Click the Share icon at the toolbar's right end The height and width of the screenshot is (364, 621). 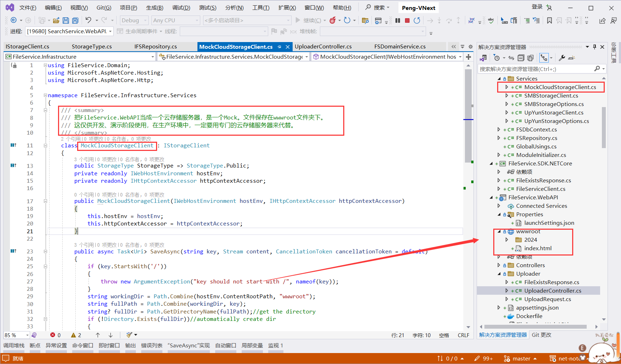[x=602, y=20]
